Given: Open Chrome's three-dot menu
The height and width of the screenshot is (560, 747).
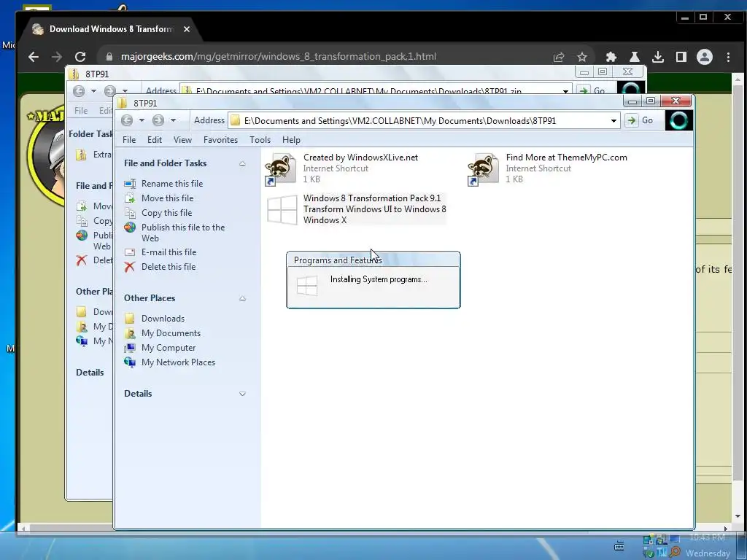Looking at the screenshot, I should coord(728,57).
